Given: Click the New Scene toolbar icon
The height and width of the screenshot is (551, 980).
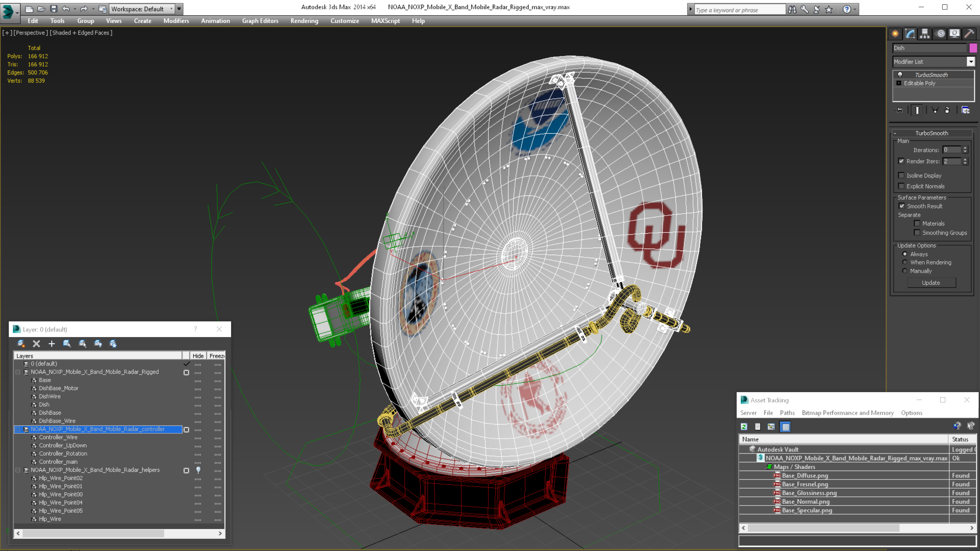Looking at the screenshot, I should [29, 9].
